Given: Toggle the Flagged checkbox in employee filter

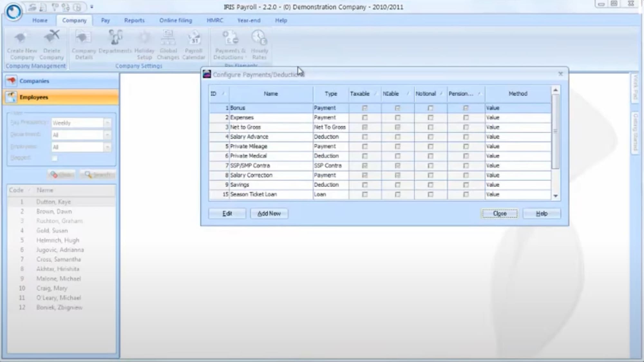Looking at the screenshot, I should [x=55, y=158].
